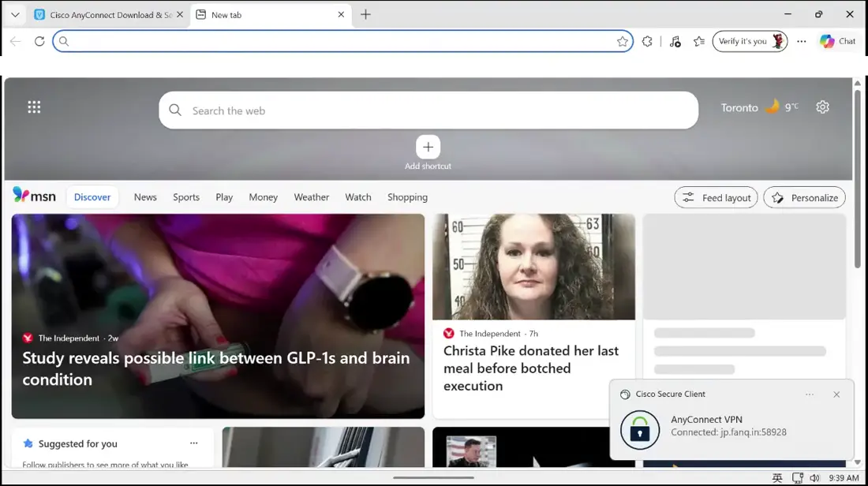The width and height of the screenshot is (868, 486).
Task: Click Connected: jp.fanq.in:58928 text
Action: tap(728, 432)
